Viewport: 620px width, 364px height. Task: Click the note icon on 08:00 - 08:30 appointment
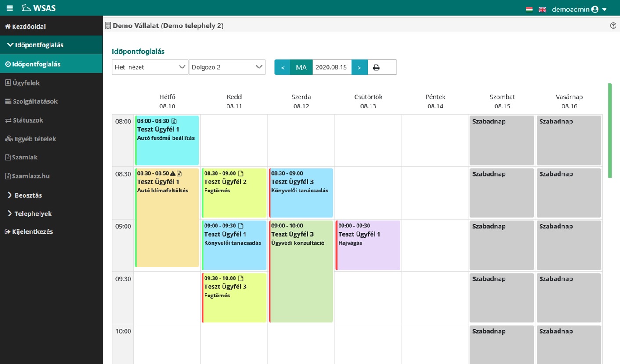[x=173, y=121]
